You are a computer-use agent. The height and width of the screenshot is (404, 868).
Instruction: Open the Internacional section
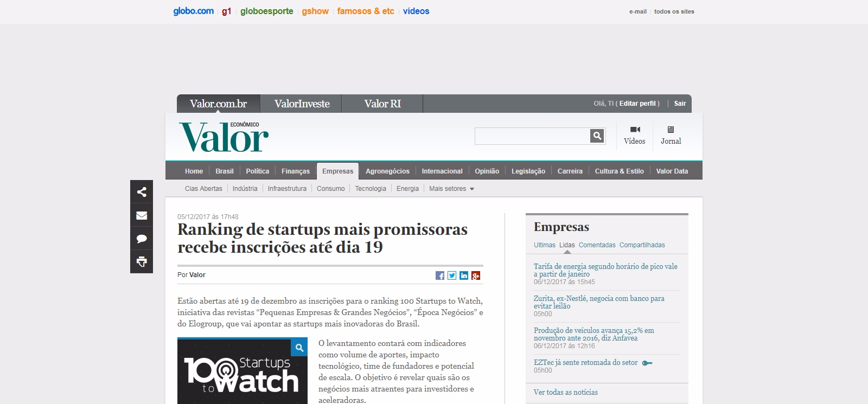tap(442, 171)
